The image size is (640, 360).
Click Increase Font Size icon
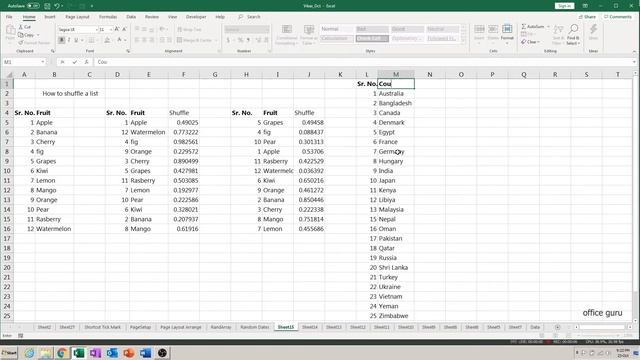click(117, 29)
